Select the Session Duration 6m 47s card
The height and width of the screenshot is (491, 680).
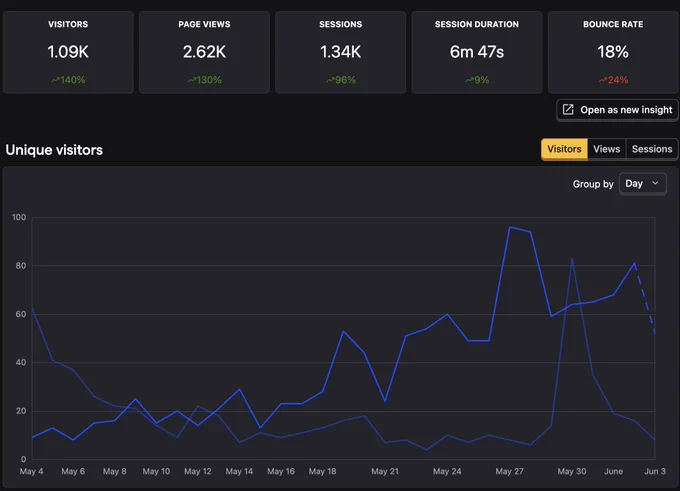477,52
